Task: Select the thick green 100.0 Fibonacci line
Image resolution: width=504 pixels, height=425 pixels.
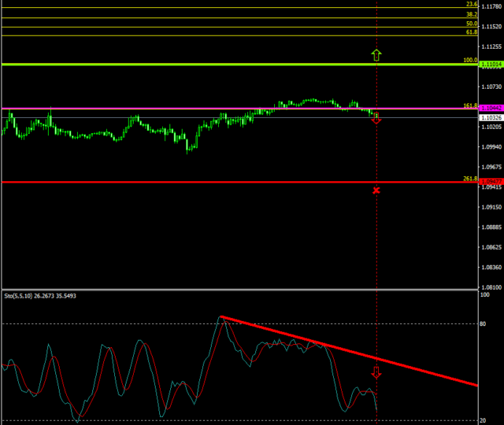Action: click(236, 65)
